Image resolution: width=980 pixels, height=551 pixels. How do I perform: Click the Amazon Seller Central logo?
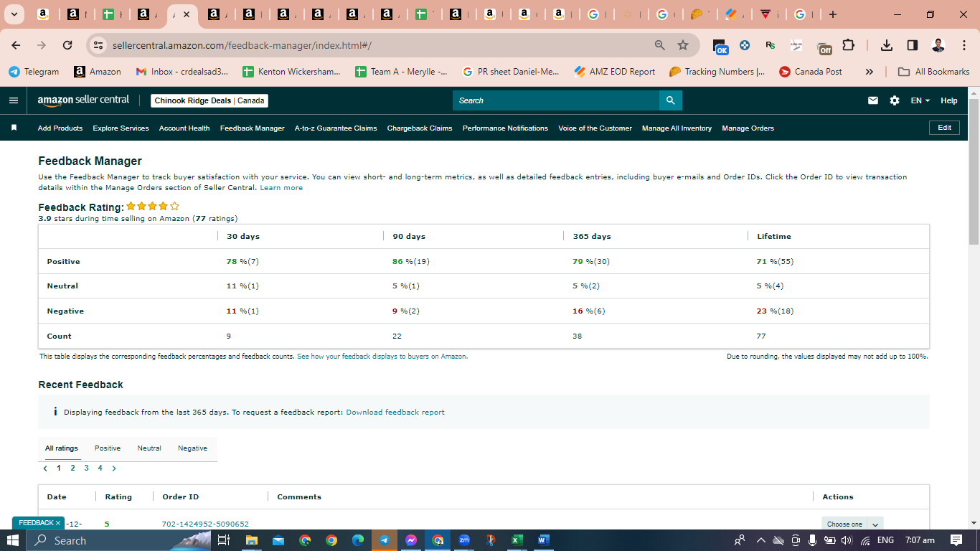(83, 100)
